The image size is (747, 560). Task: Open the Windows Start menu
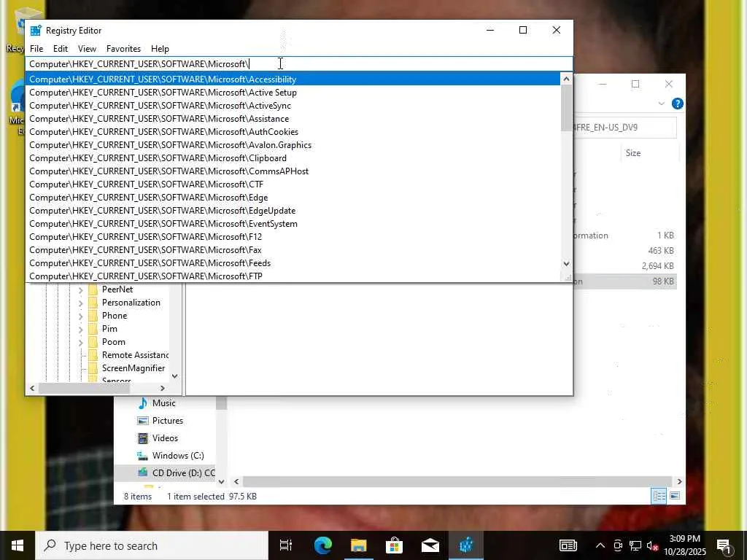[x=18, y=545]
